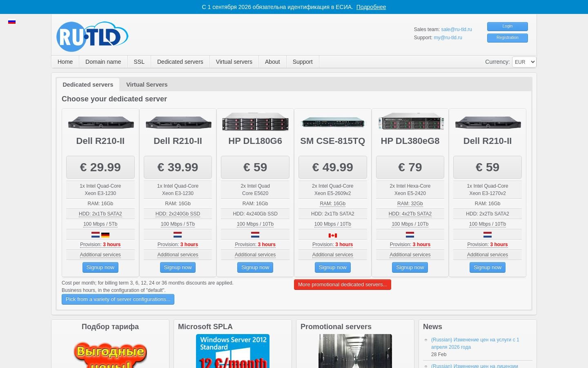Image resolution: width=588 pixels, height=368 pixels.
Task: Click Signup now for the €29.99 Dell R210-II
Action: pos(100,267)
